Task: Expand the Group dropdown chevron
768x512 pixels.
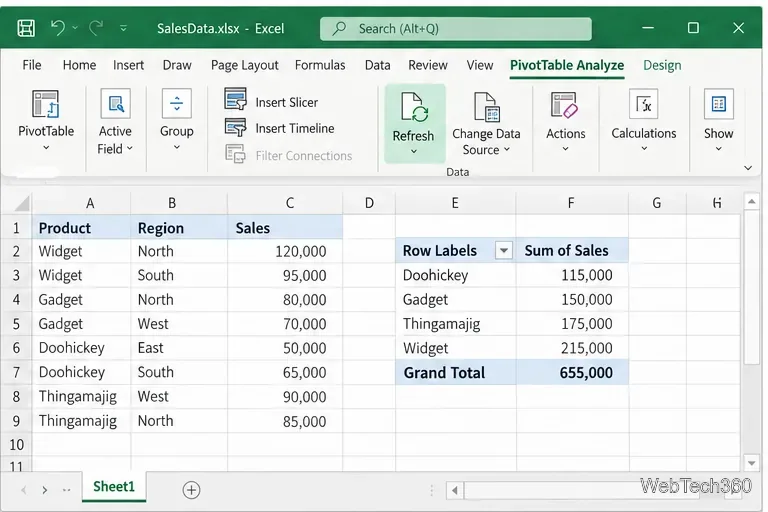Action: click(177, 147)
